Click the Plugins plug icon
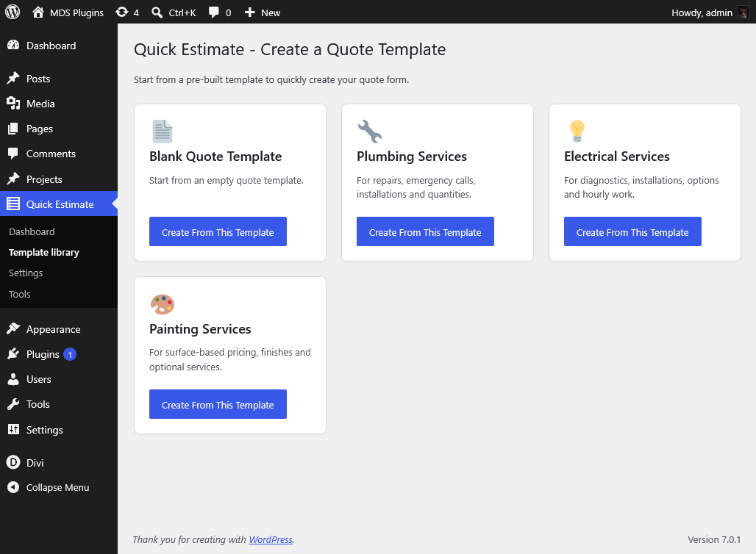 (13, 354)
